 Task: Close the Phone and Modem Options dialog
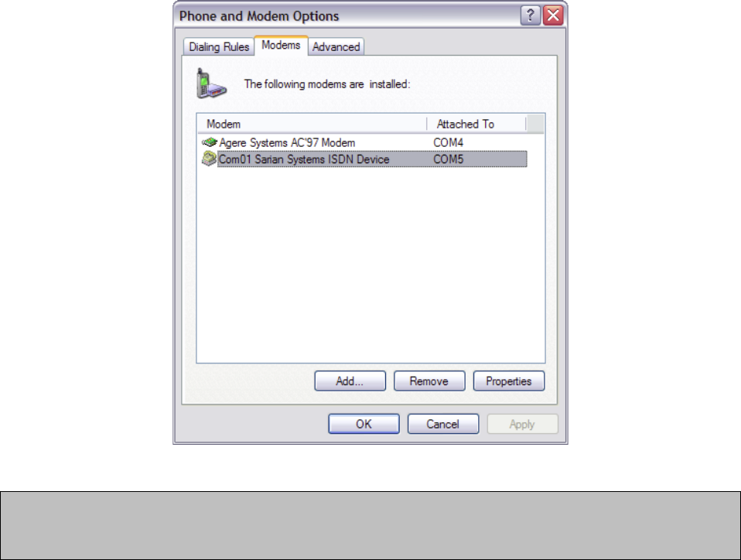[x=553, y=15]
